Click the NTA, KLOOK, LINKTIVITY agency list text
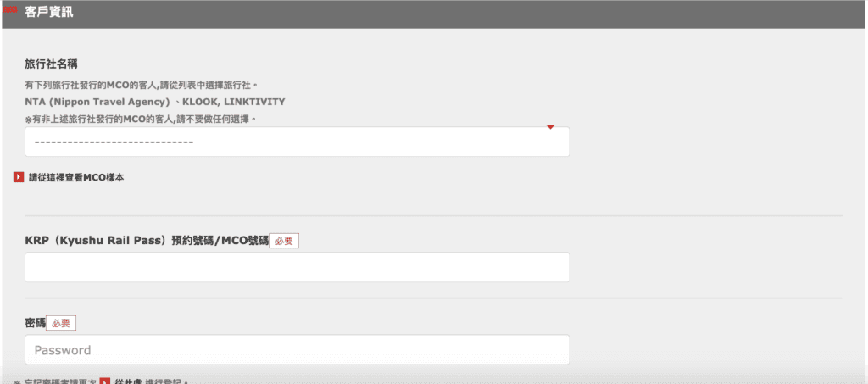 155,102
